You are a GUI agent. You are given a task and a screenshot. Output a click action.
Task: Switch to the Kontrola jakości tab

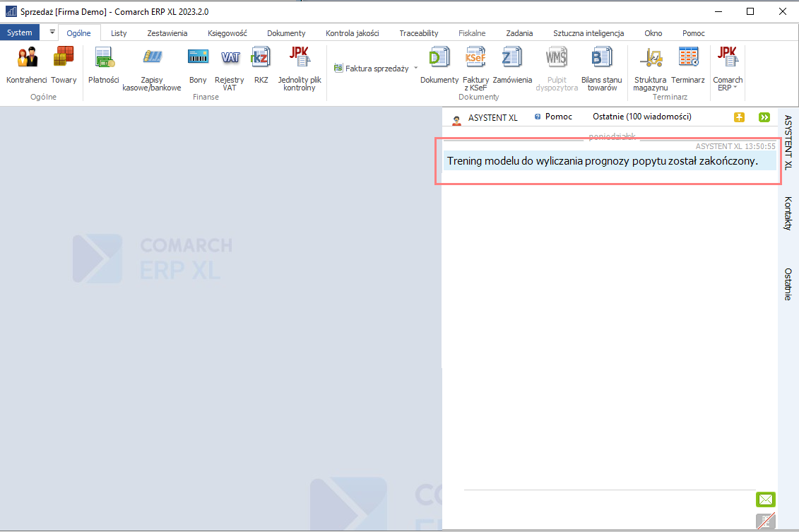(x=352, y=33)
